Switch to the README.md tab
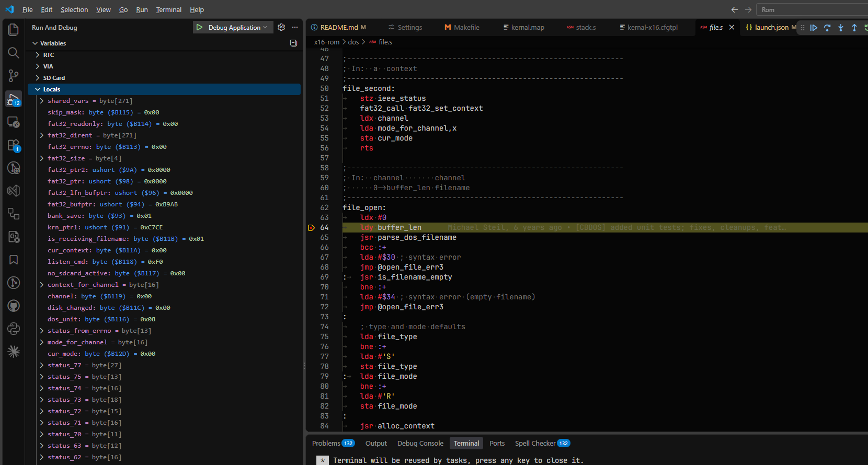 pyautogui.click(x=339, y=27)
